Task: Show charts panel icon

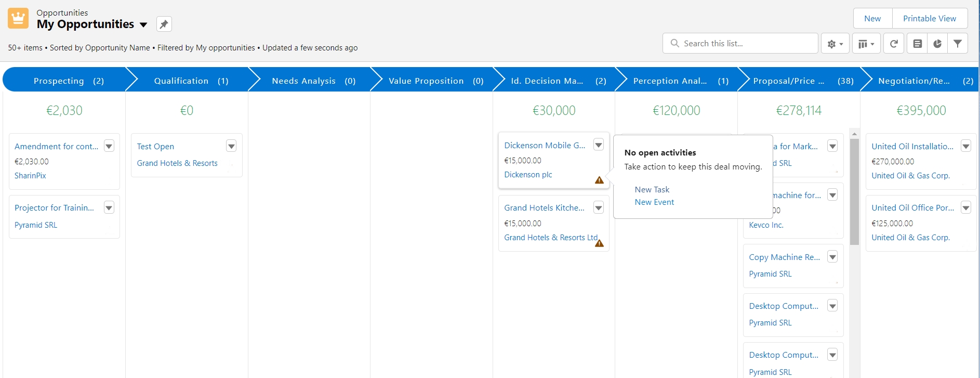Action: [937, 44]
